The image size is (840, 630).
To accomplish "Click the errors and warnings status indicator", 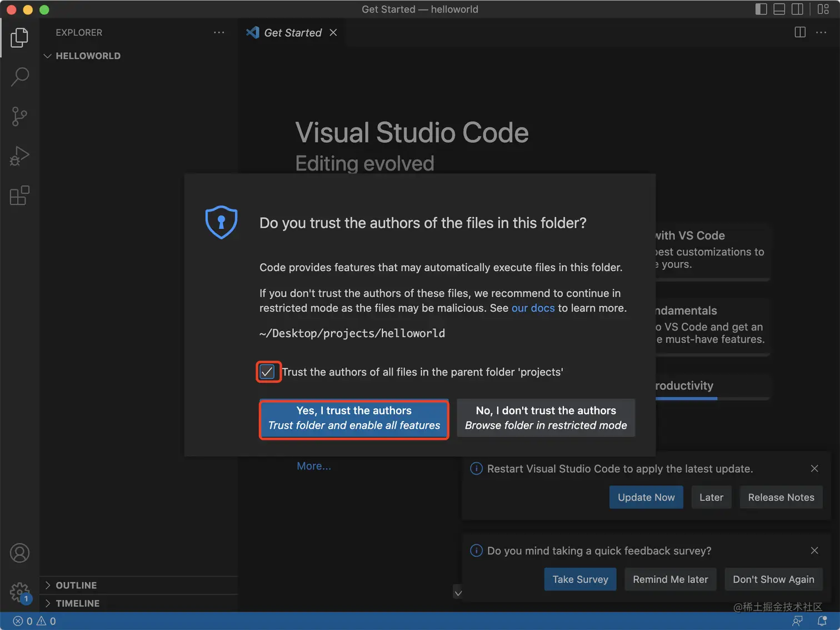I will click(34, 621).
